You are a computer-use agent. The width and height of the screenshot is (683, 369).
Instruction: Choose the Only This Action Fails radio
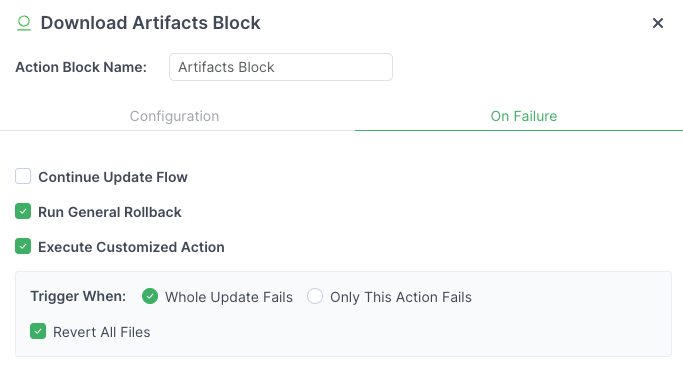coord(315,296)
